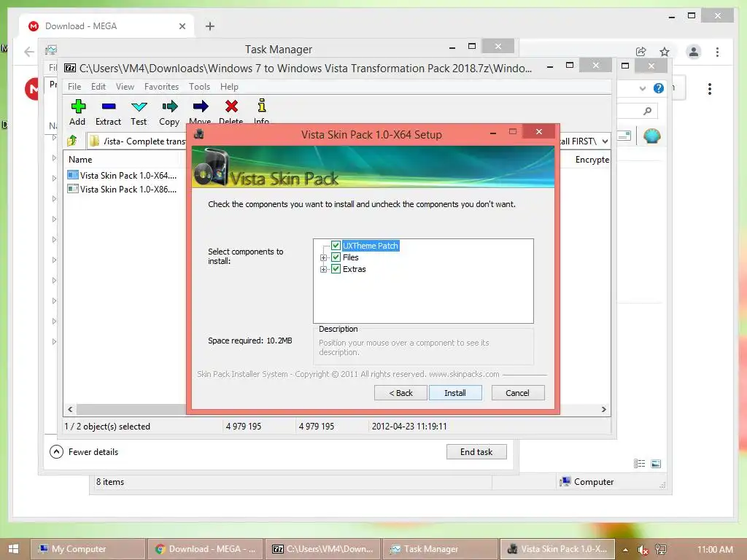Click the Copy icon in 7-Zip toolbar

pyautogui.click(x=169, y=106)
